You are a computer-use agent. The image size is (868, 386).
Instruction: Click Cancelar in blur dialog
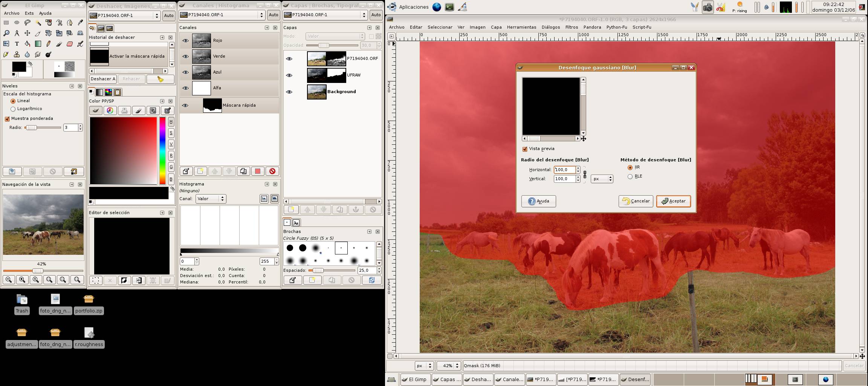coord(636,201)
